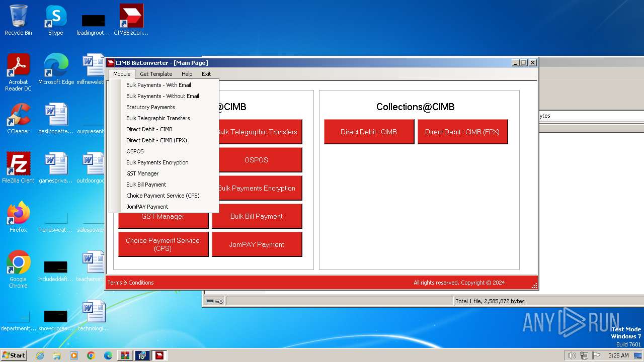Click the Chrome icon in the taskbar
644x362 pixels.
pos(91,355)
